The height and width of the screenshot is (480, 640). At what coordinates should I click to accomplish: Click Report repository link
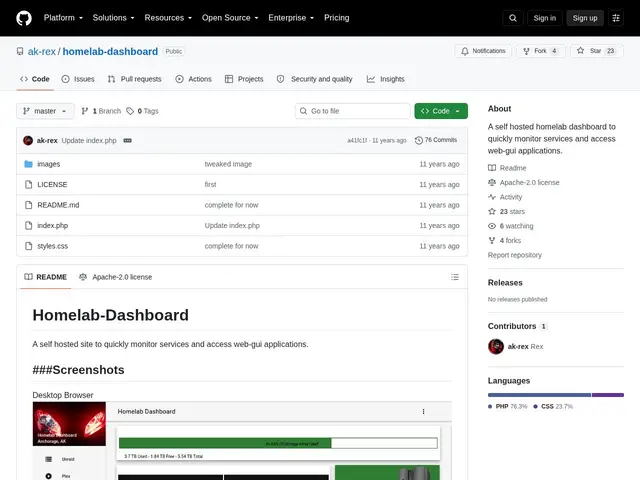(515, 255)
